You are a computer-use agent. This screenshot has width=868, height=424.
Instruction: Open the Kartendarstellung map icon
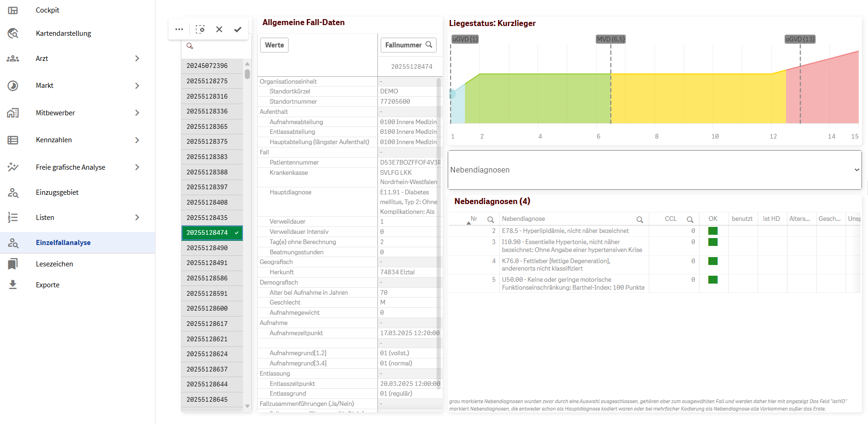(13, 33)
